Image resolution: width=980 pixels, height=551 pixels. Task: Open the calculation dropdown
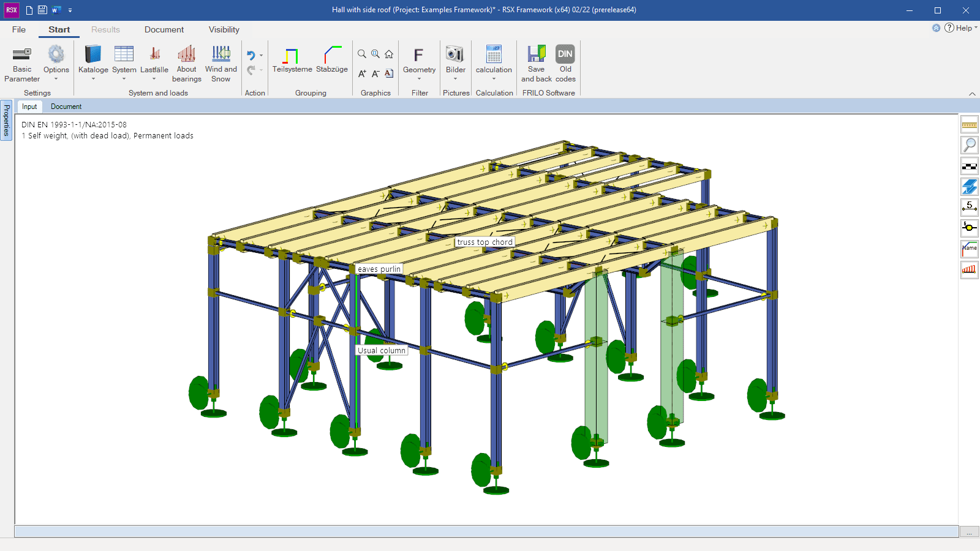[x=494, y=79]
